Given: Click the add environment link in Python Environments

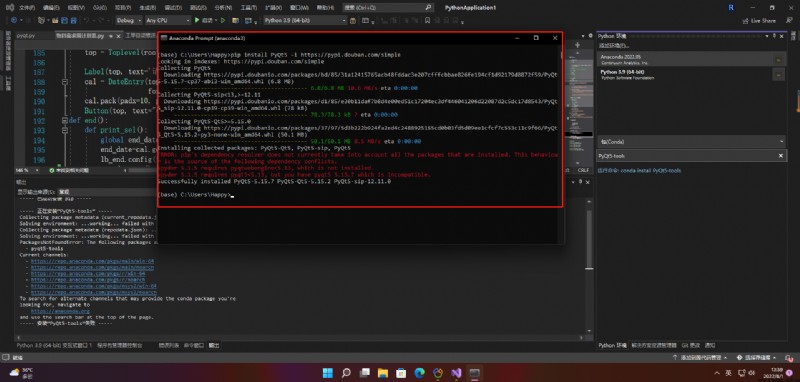Looking at the screenshot, I should coord(613,45).
